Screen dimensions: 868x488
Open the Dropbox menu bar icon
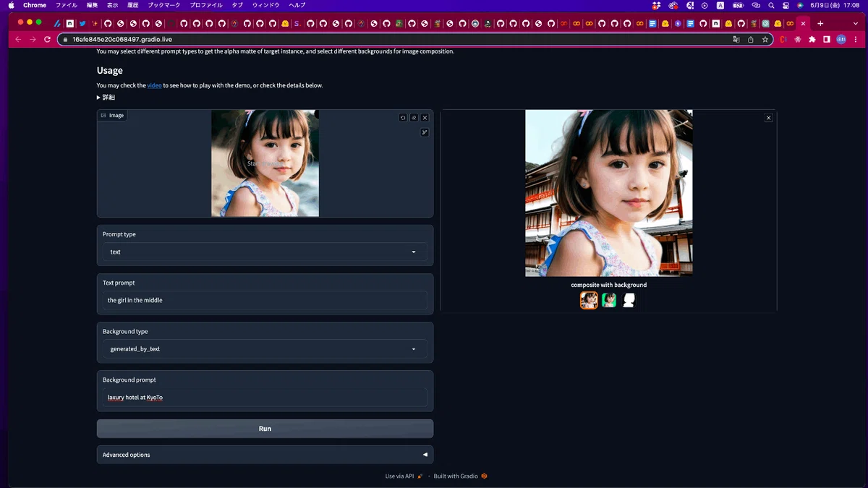coord(656,5)
